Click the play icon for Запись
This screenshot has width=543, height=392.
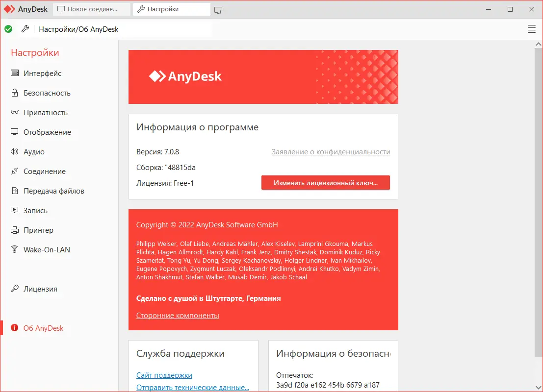click(x=15, y=210)
